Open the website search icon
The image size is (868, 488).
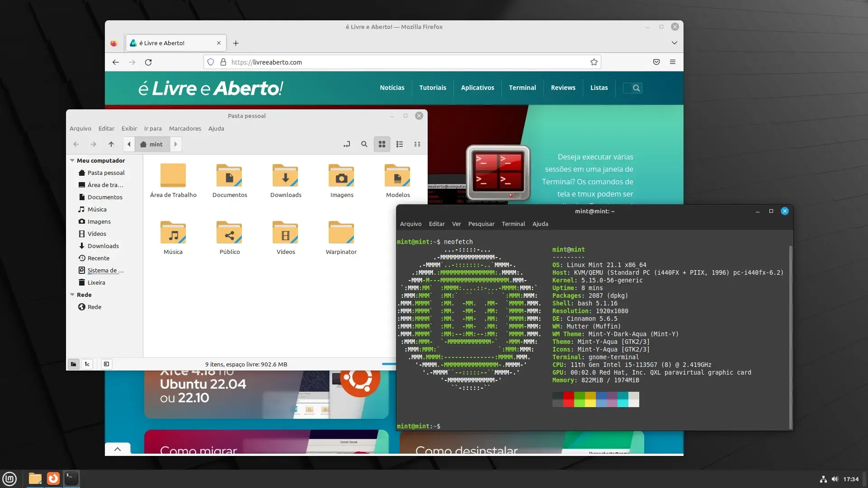(x=636, y=88)
